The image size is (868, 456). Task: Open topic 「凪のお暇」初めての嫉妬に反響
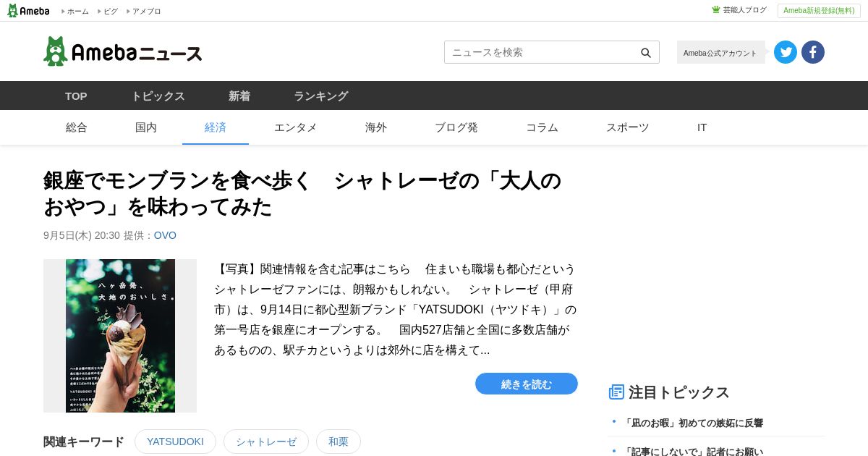[x=693, y=423]
